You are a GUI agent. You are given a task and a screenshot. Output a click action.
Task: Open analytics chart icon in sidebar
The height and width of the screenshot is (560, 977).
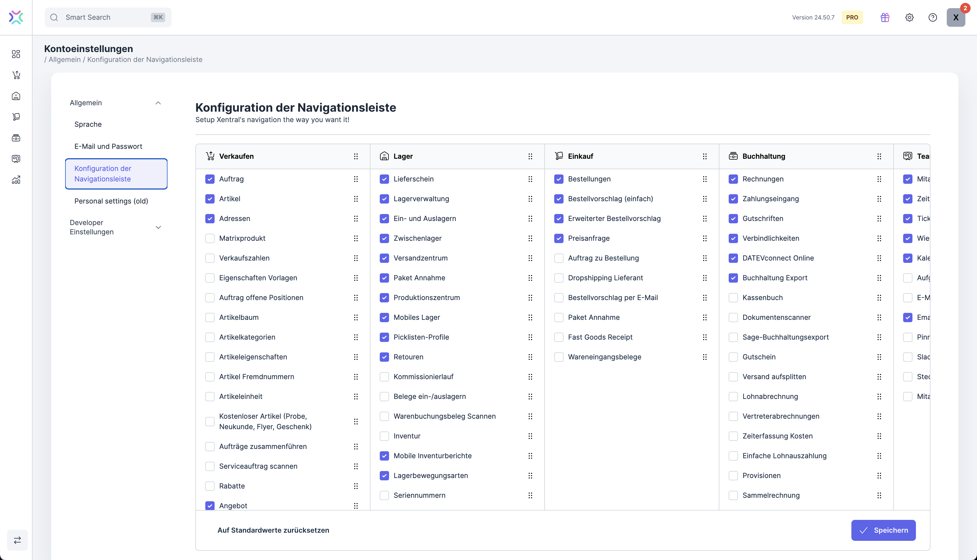[x=16, y=180]
